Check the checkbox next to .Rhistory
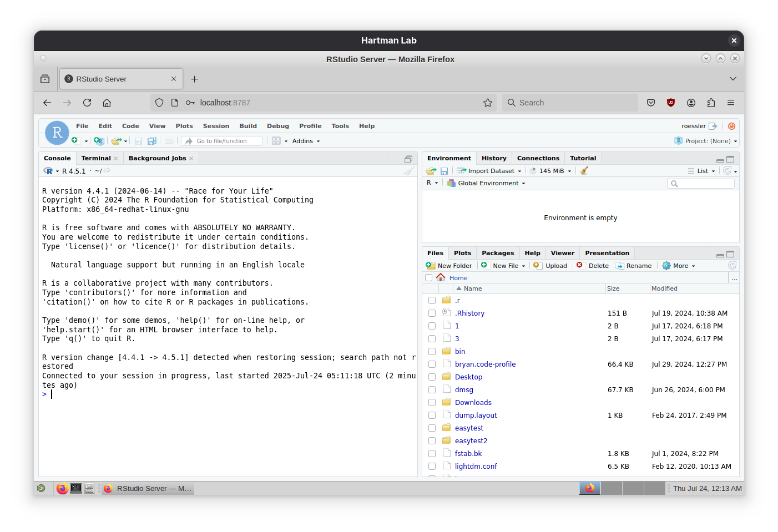Viewport: 778px width, 532px height. pos(432,313)
